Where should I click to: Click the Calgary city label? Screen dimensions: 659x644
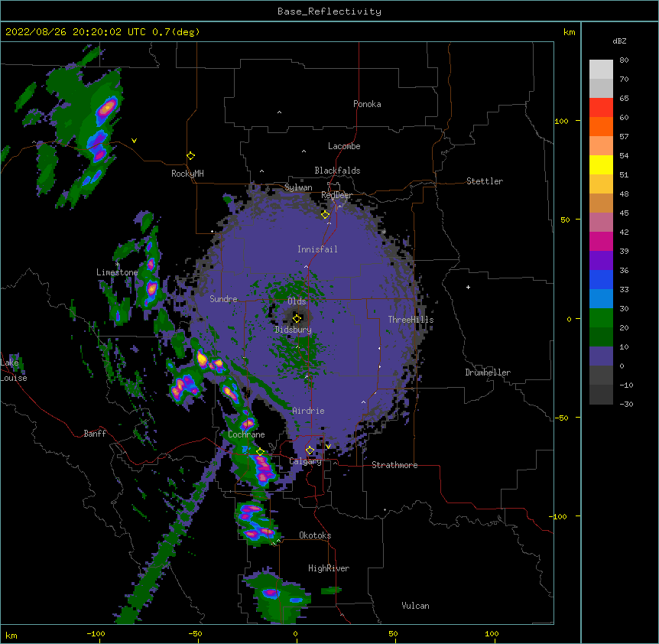pos(306,461)
